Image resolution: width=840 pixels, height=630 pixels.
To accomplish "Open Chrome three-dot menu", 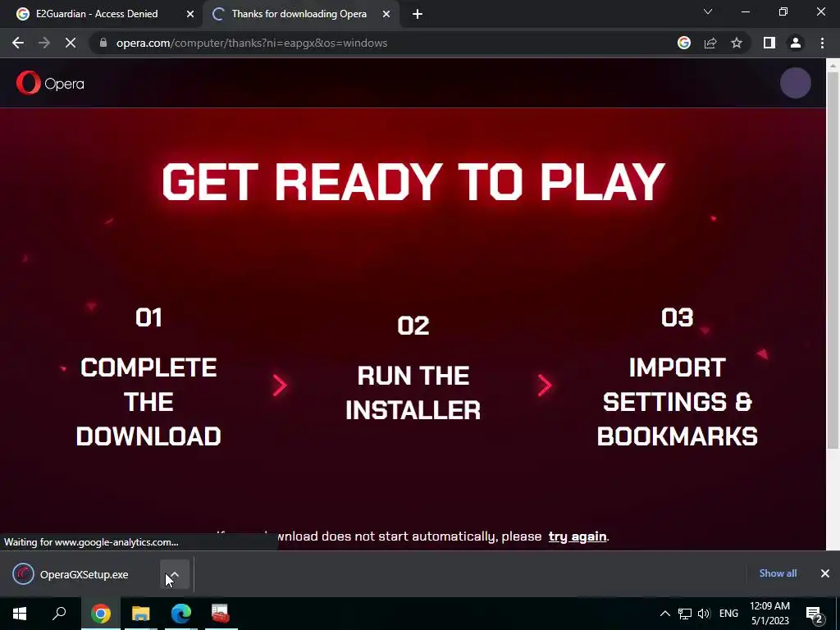I will tap(822, 43).
